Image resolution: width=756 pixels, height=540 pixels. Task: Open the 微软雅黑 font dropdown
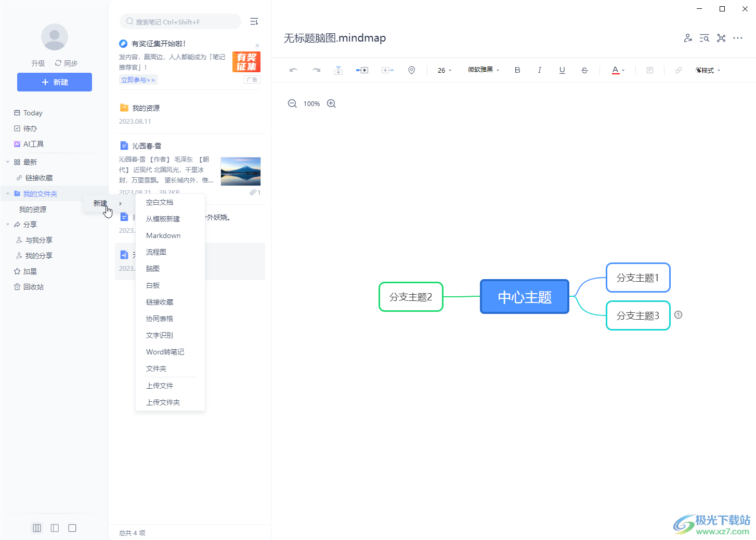point(484,70)
